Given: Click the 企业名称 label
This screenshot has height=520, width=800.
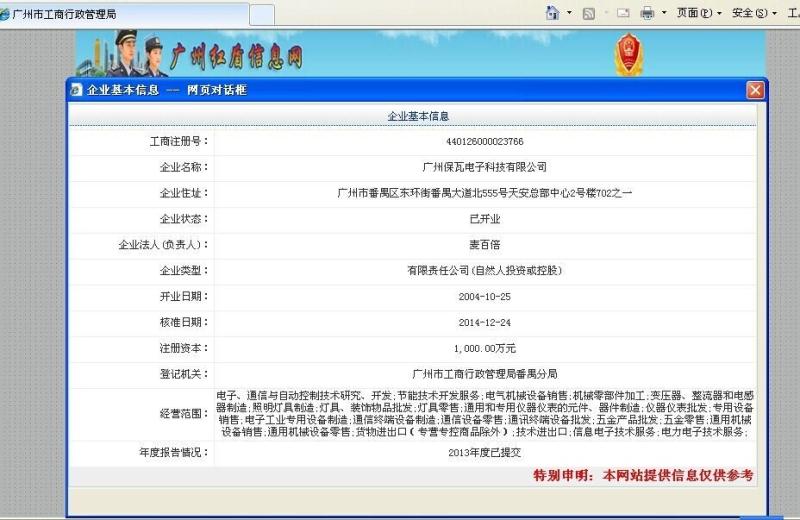Looking at the screenshot, I should pyautogui.click(x=184, y=167).
